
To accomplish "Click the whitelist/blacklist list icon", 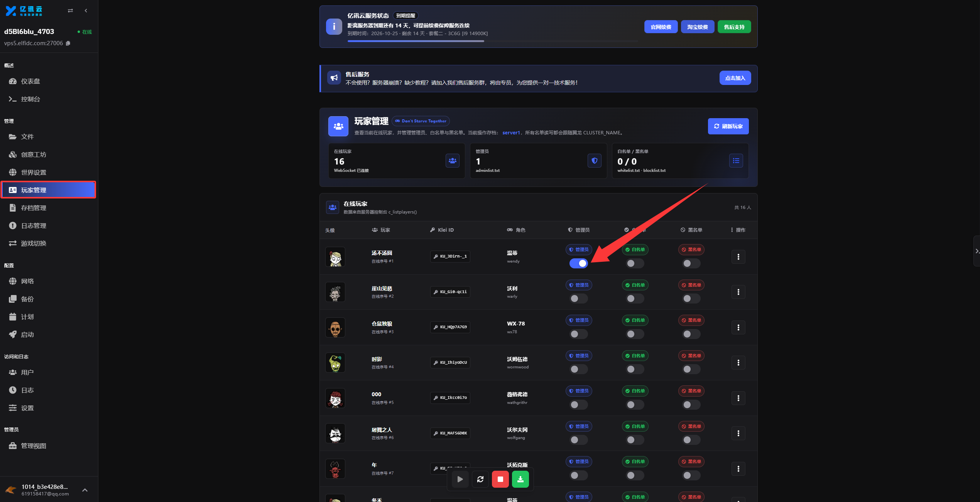I will pos(736,161).
